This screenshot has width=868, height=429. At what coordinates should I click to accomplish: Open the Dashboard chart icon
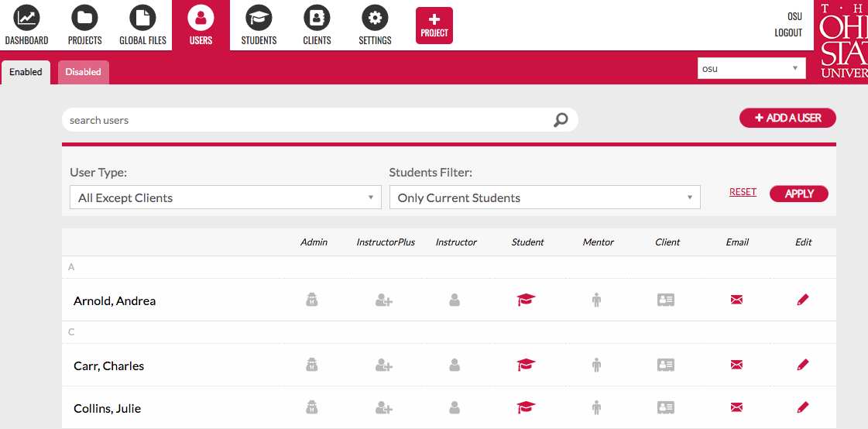pyautogui.click(x=26, y=18)
